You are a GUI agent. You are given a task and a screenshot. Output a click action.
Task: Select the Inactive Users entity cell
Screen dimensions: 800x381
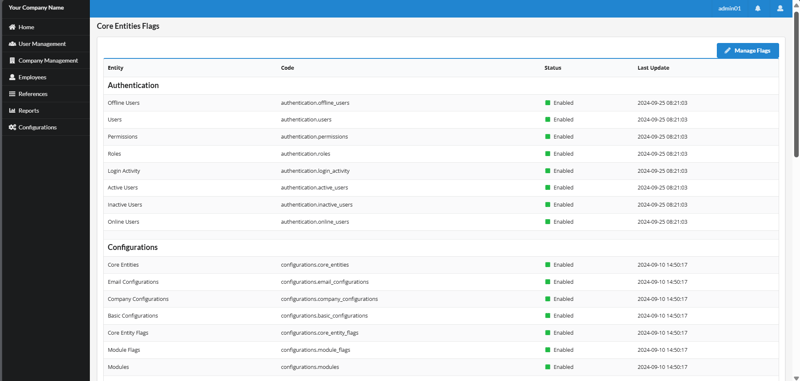coord(125,205)
